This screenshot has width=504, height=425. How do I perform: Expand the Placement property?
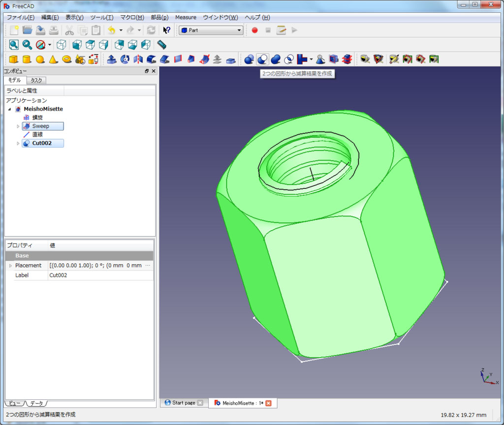coord(10,266)
